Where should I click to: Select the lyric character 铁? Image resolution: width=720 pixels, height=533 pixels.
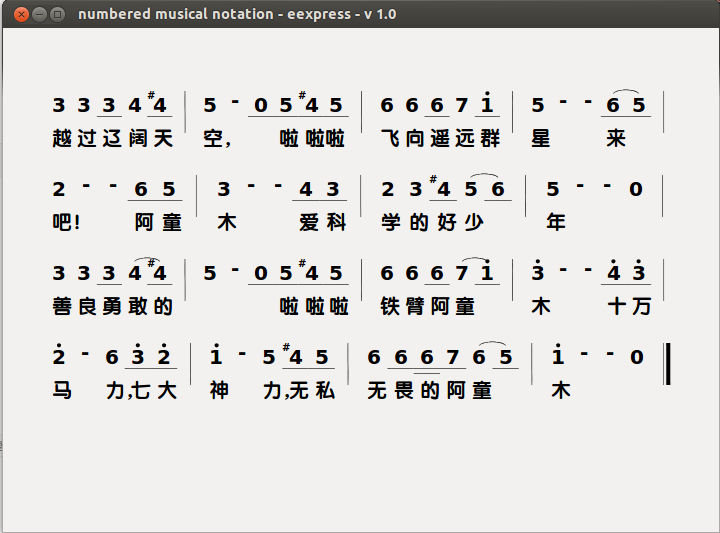tap(390, 306)
